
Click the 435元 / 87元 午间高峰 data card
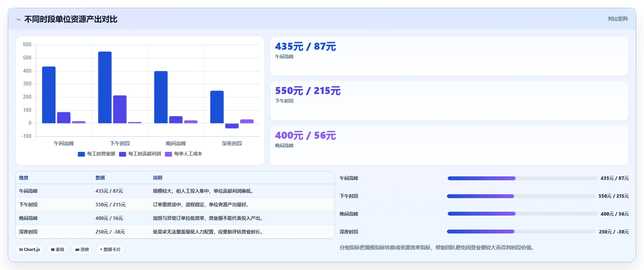449,56
